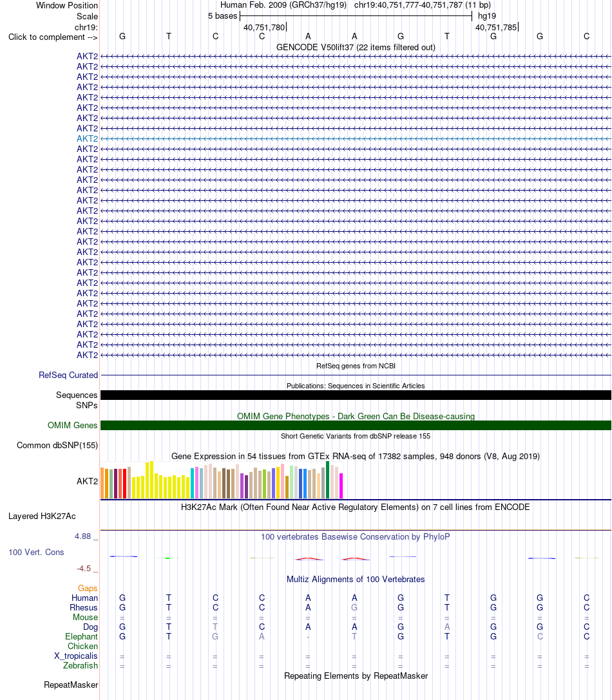Click the 40,751,780 ruler coordinate
This screenshot has width=612, height=700.
pos(264,27)
